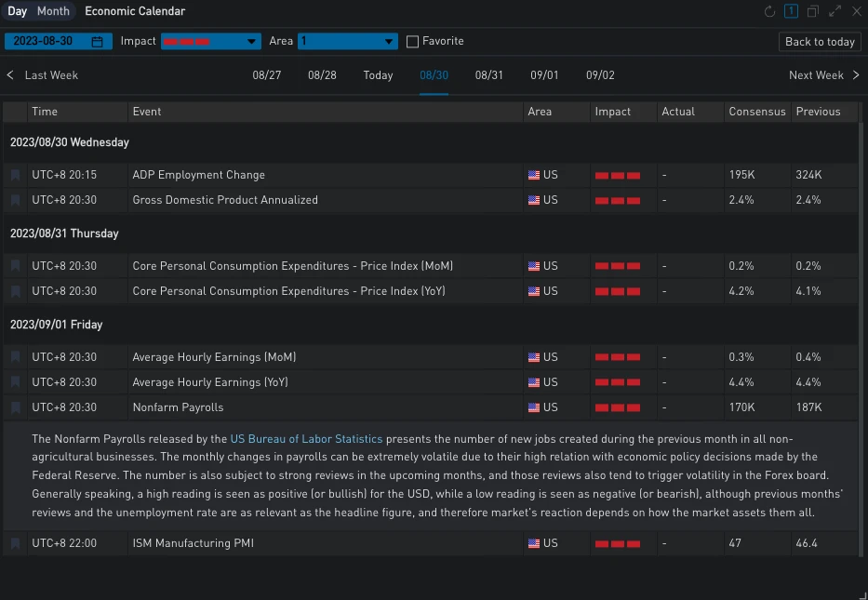
Task: Switch calendar view to Day
Action: coord(17,11)
